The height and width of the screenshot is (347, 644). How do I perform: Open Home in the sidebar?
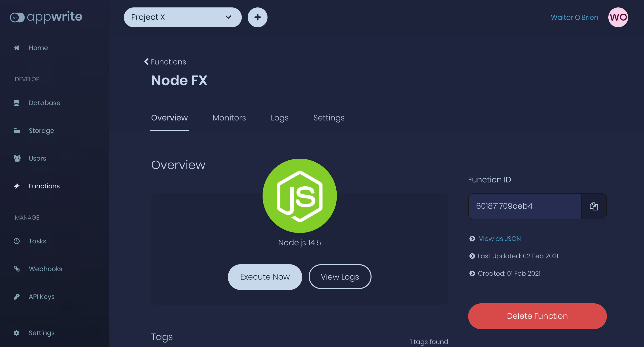38,48
